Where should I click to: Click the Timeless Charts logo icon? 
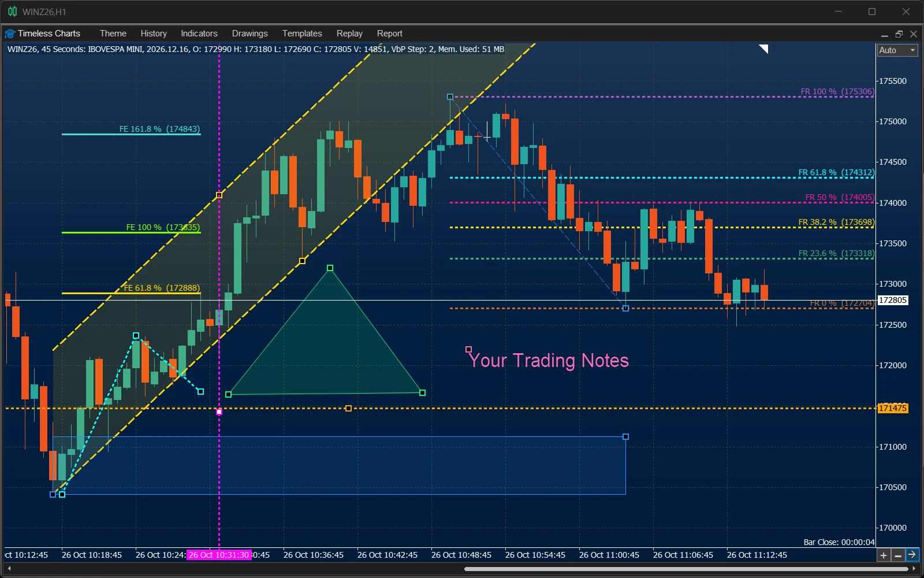(10, 34)
